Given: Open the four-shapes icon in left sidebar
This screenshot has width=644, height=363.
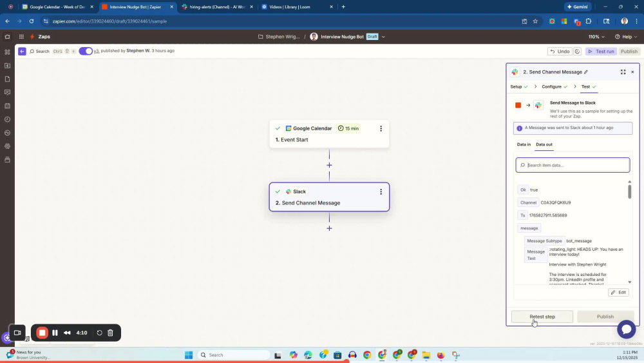Looking at the screenshot, I should click(x=7, y=52).
